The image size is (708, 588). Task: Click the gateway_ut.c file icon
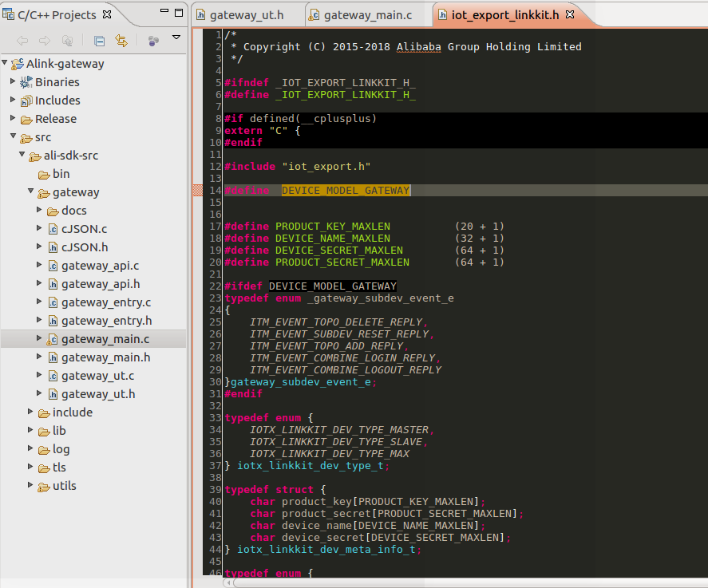tap(53, 376)
